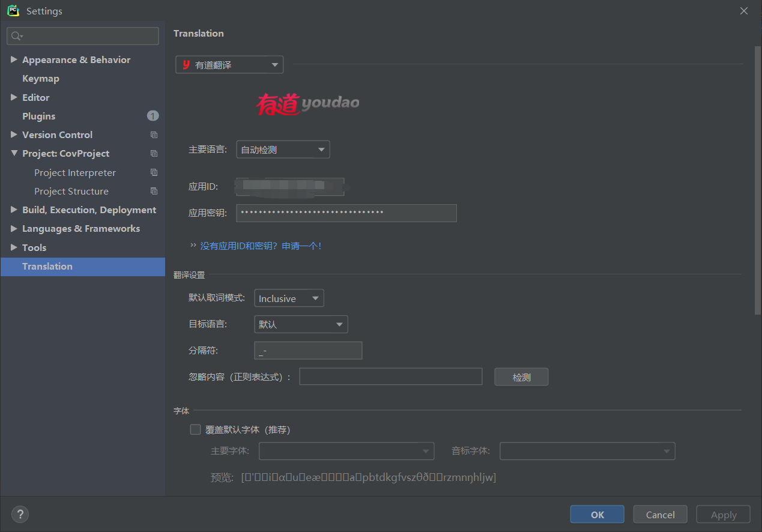Click the notification badge on Plugins
The width and height of the screenshot is (762, 532).
pyautogui.click(x=153, y=115)
